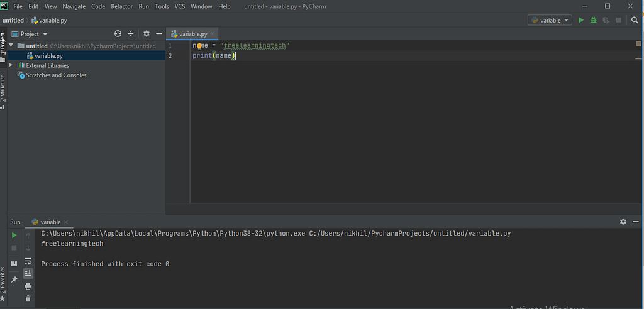644x309 pixels.
Task: Click the freelearningtech output line in console
Action: [72, 244]
